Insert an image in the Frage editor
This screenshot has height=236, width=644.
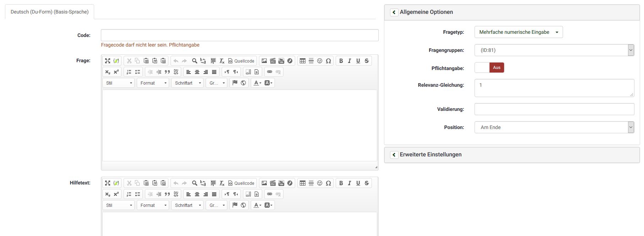pyautogui.click(x=264, y=61)
